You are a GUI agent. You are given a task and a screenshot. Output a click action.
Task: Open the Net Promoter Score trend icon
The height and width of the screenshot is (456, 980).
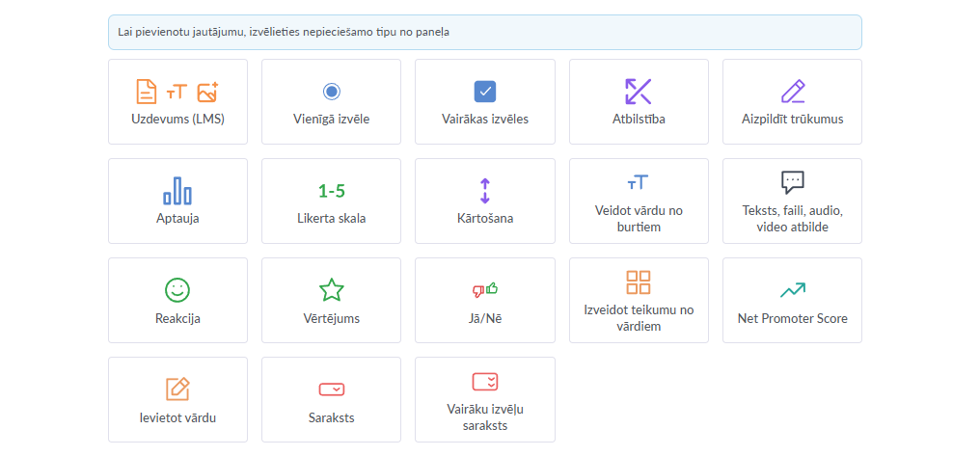[x=793, y=290]
